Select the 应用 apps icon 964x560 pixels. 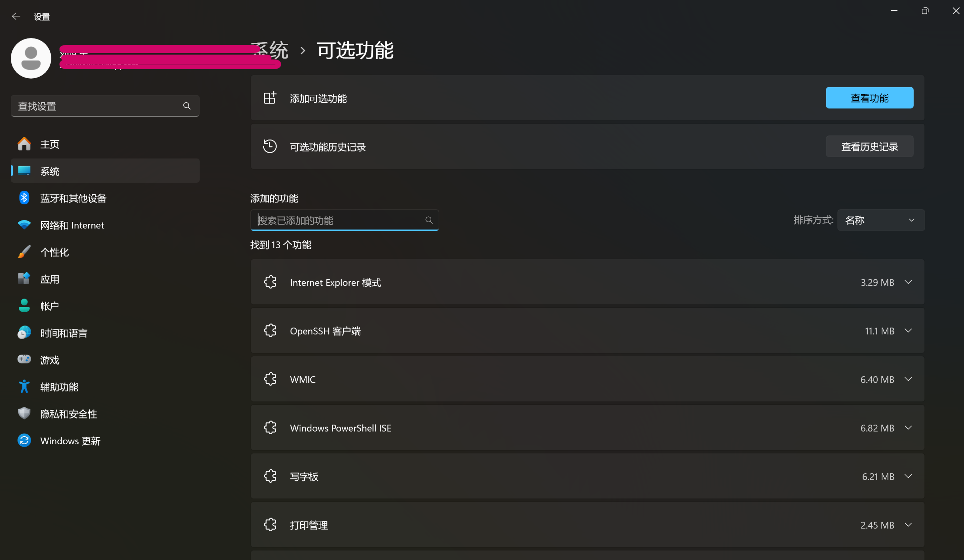24,279
